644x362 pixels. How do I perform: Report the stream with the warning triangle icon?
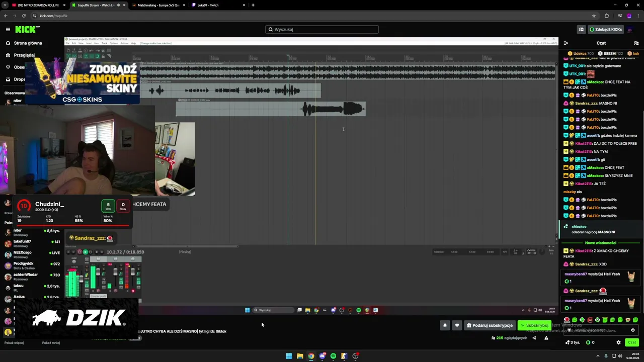click(546, 338)
